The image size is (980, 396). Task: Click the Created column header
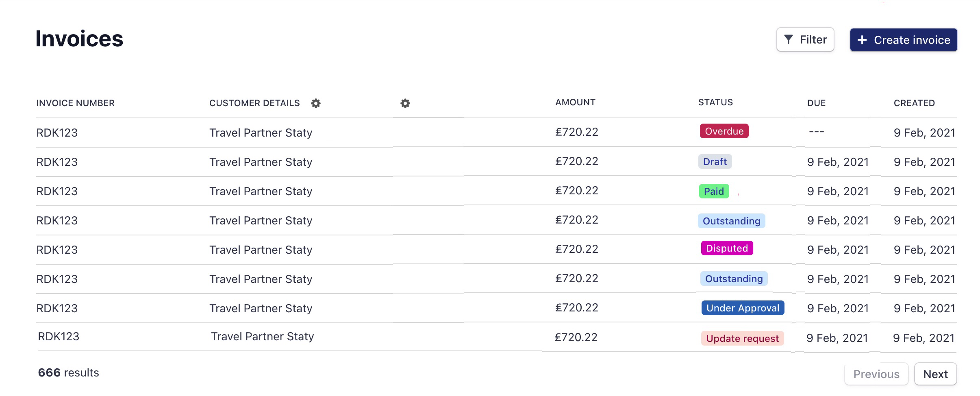pos(914,103)
